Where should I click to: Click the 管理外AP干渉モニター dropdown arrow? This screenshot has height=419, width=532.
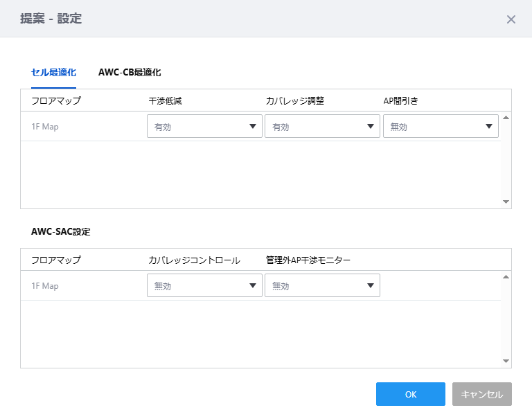tap(371, 285)
